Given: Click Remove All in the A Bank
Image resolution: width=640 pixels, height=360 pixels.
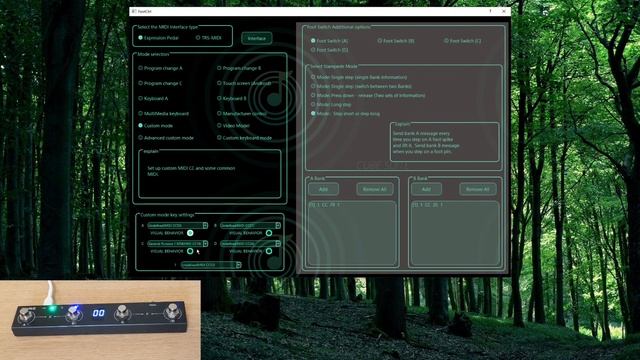Looking at the screenshot, I should (x=375, y=189).
